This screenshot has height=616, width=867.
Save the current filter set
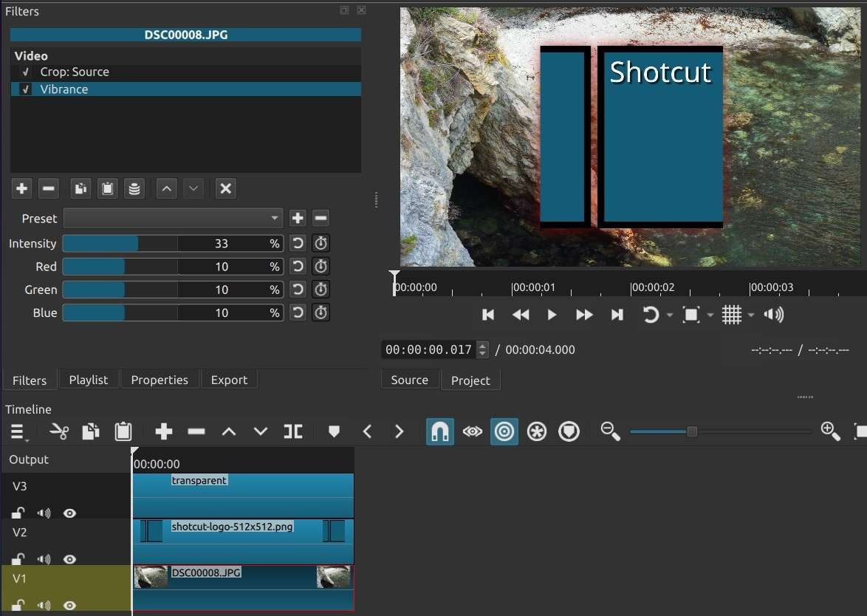pyautogui.click(x=134, y=188)
